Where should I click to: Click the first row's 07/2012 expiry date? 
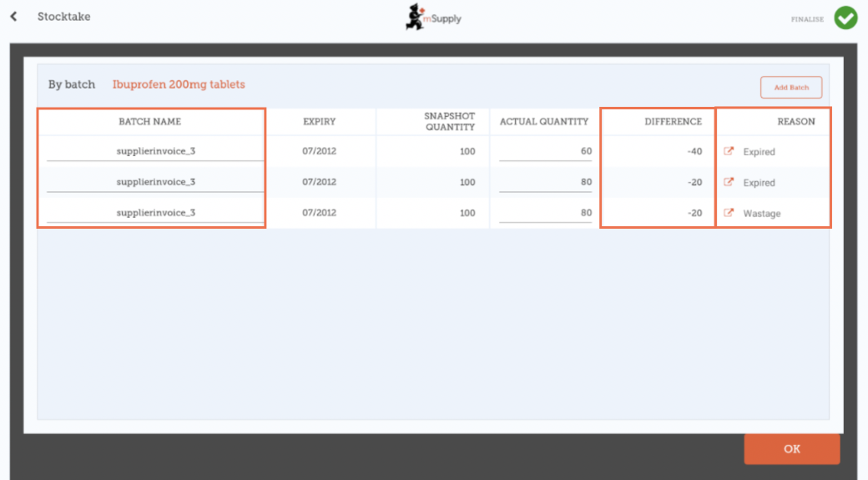click(319, 152)
